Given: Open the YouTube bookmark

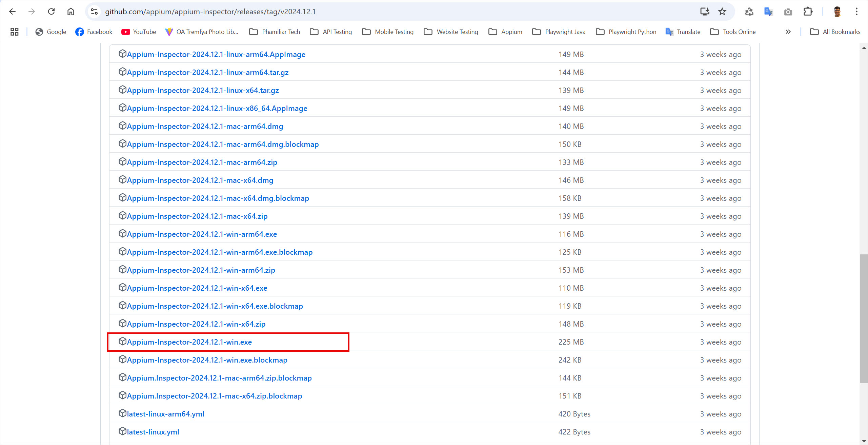Looking at the screenshot, I should coord(139,32).
